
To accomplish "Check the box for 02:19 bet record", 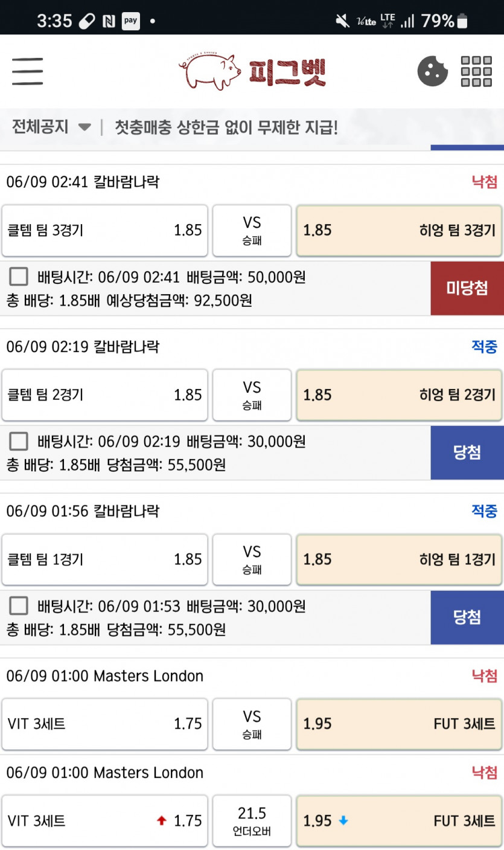I will tap(19, 442).
